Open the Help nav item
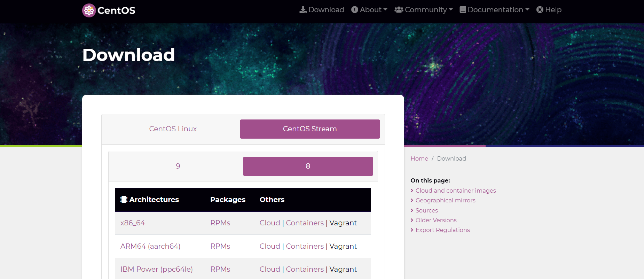Viewport: 644px width, 279px height. coord(549,10)
